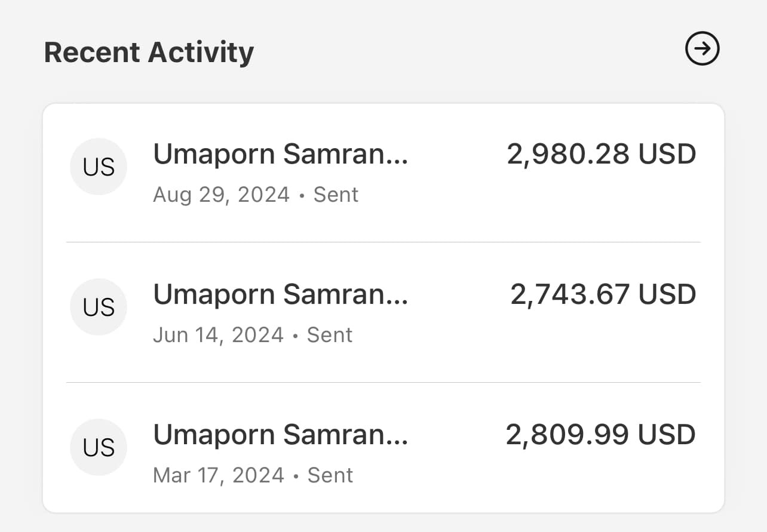This screenshot has width=767, height=532.
Task: Select the 2,809.99 USD amount
Action: point(601,435)
